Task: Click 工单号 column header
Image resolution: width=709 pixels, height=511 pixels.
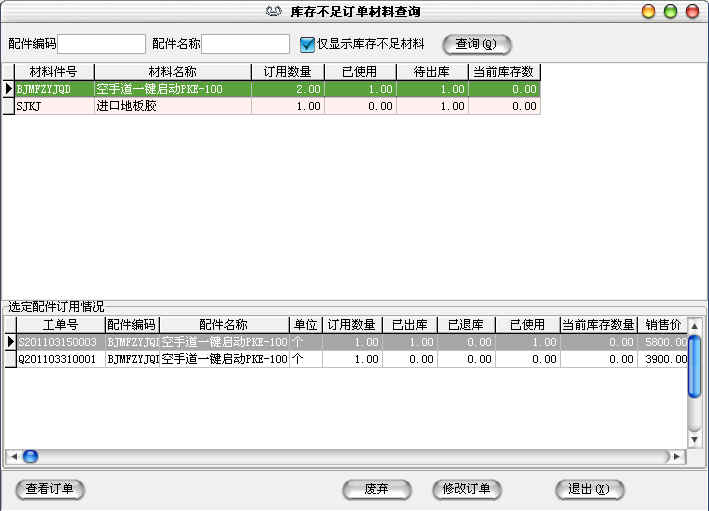Action: pos(61,325)
